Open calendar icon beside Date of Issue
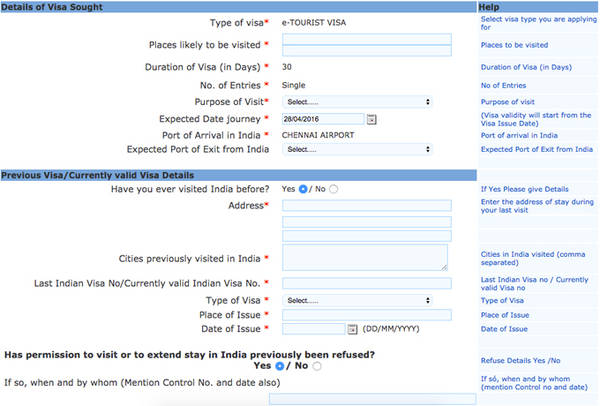The width and height of the screenshot is (600, 406). tap(352, 329)
